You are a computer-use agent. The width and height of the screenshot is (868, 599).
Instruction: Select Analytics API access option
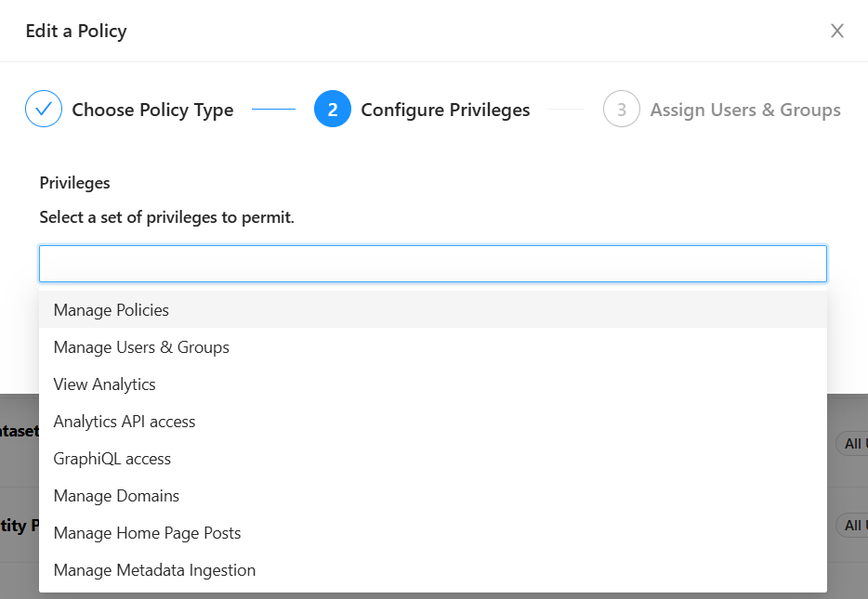(x=125, y=422)
